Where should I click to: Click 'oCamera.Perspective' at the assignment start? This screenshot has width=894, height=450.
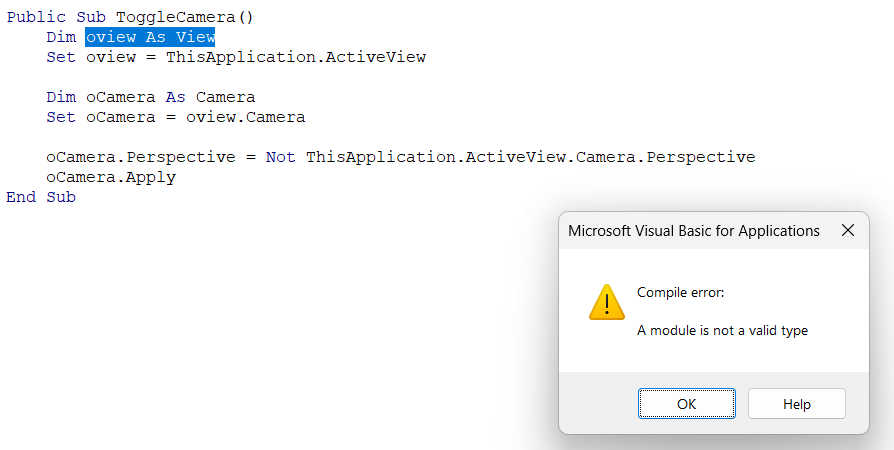tap(141, 157)
